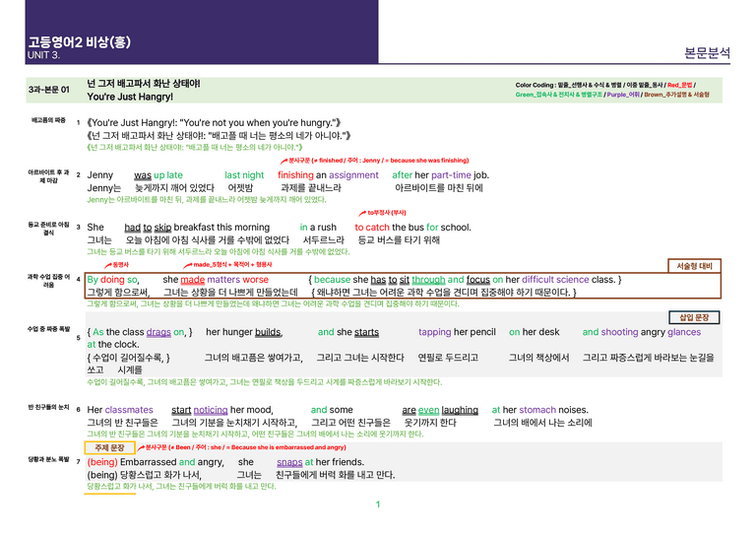This screenshot has width=756, height=535.
Task: Select Korean phrase '과제를 끝내느라'
Action: click(310, 188)
